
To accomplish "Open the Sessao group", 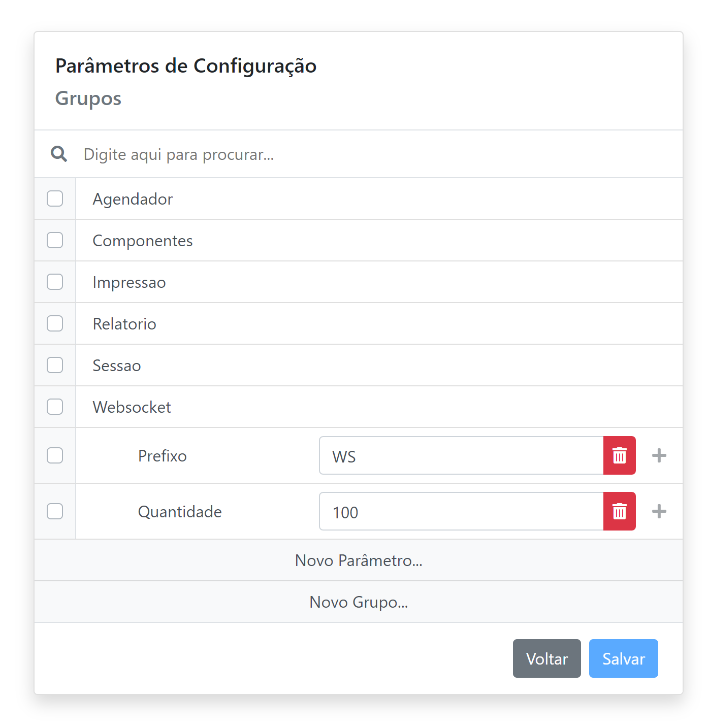I will pyautogui.click(x=117, y=366).
